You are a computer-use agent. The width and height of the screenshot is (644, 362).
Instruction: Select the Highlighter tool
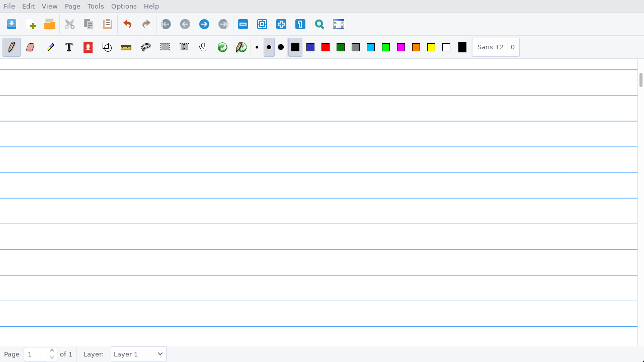click(50, 47)
